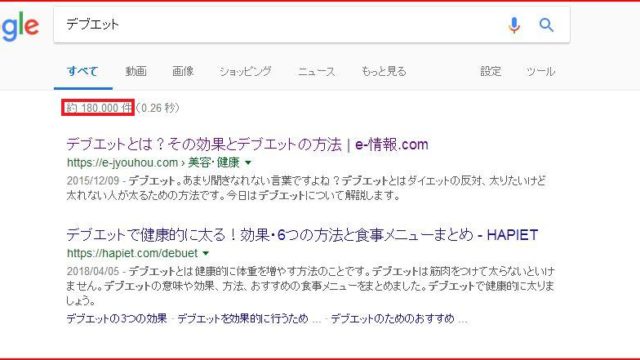Image resolution: width=640 pixels, height=360 pixels.
Task: Click the 2018/04/05 result snippet text
Action: coord(310,286)
